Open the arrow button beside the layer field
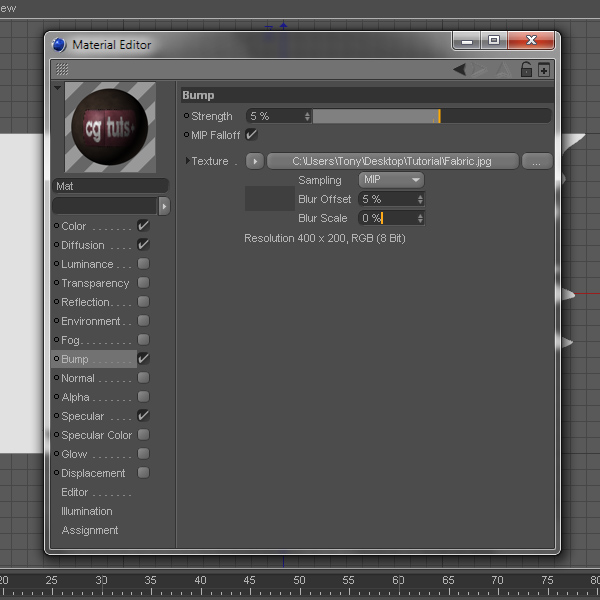 [x=164, y=206]
